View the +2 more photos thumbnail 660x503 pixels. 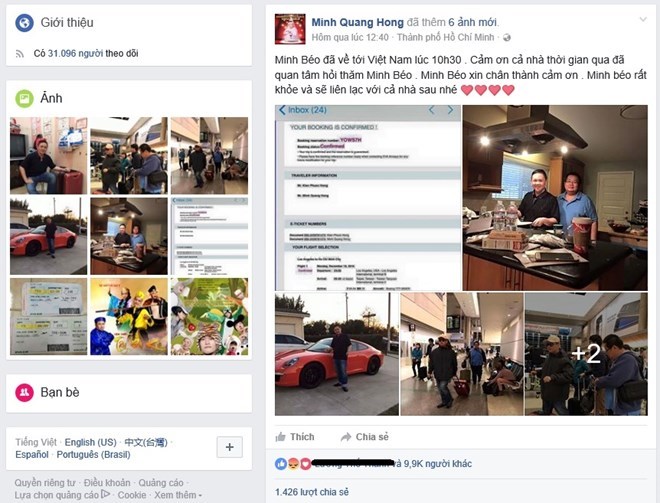pyautogui.click(x=586, y=354)
